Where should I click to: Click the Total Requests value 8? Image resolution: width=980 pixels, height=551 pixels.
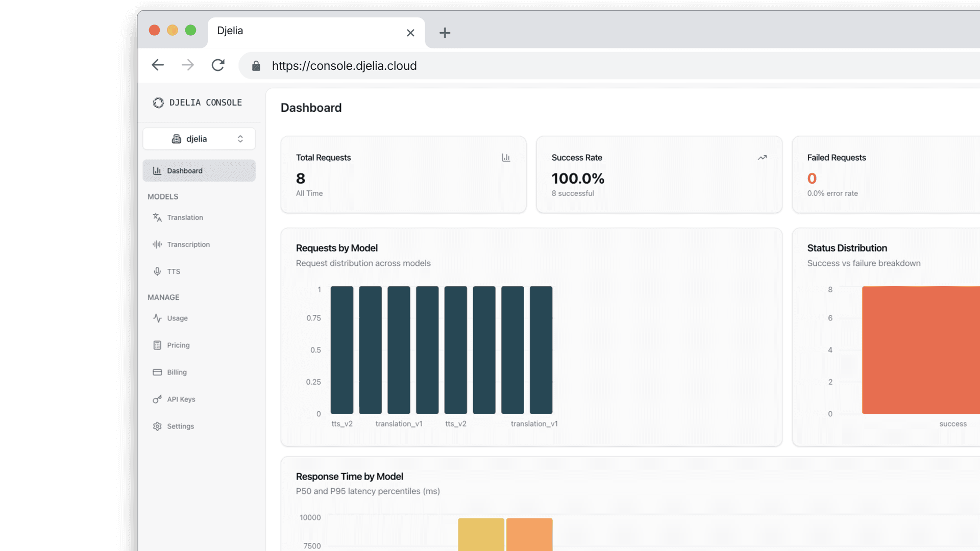(301, 178)
